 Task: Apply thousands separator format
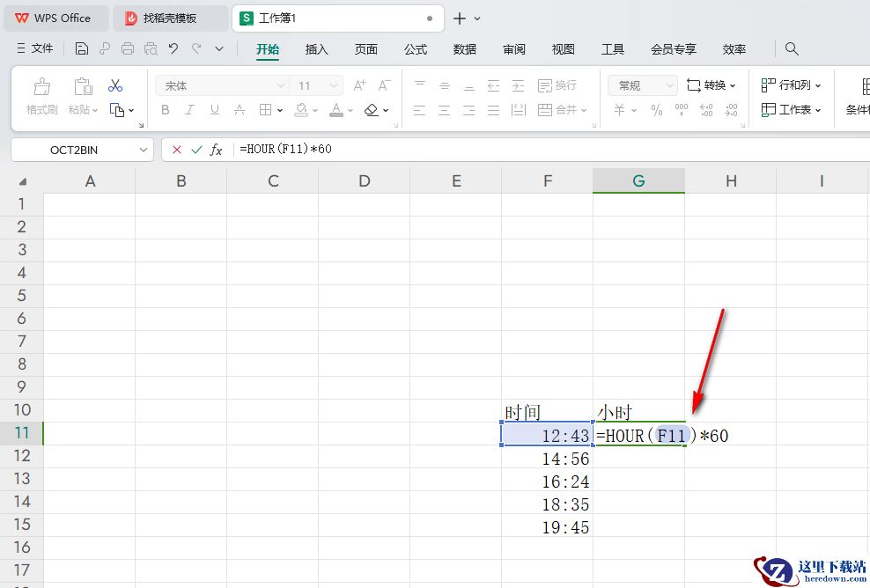[682, 110]
